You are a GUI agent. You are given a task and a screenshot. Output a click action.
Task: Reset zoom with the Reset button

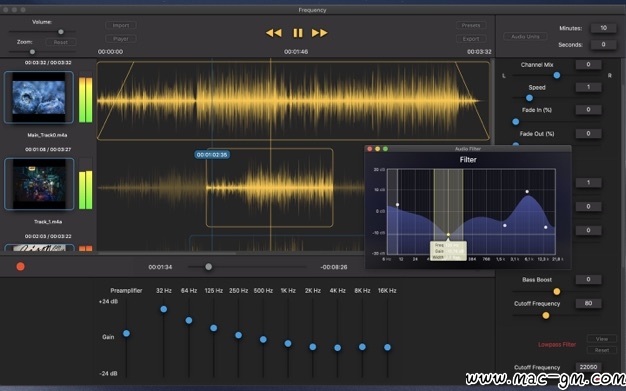click(61, 42)
